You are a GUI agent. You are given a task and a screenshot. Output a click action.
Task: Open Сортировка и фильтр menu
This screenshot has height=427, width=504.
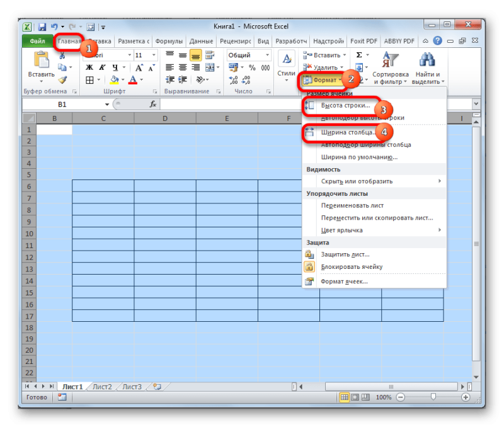(x=390, y=68)
